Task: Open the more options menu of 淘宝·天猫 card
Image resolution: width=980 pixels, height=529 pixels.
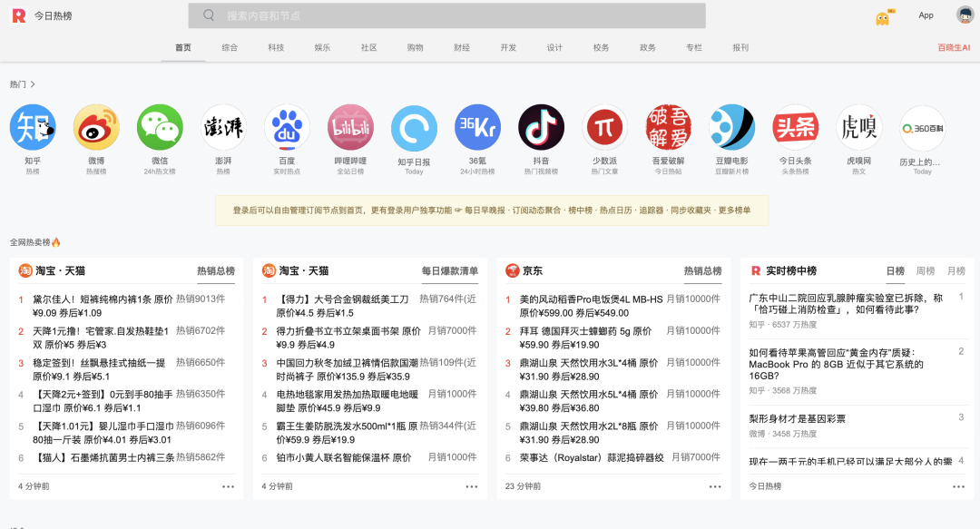Action: pos(226,486)
